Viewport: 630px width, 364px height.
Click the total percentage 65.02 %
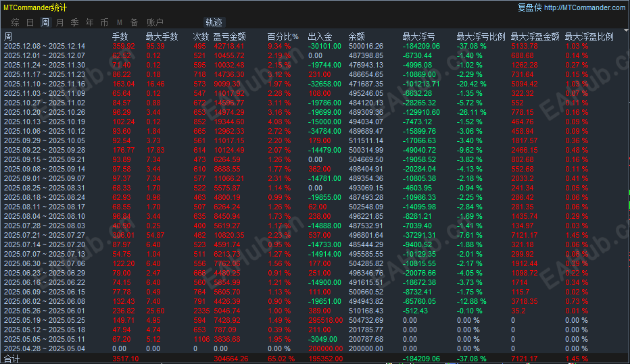[x=281, y=359]
